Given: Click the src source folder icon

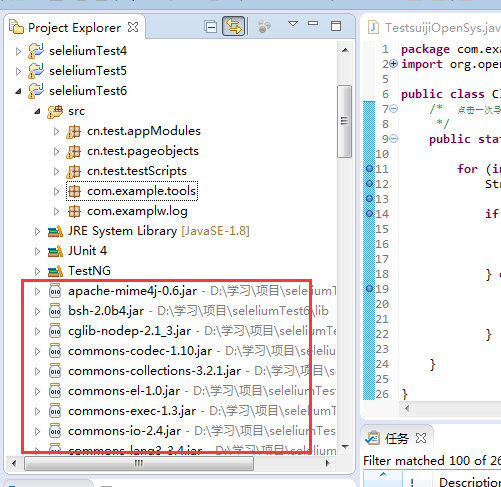Looking at the screenshot, I should pyautogui.click(x=55, y=112).
